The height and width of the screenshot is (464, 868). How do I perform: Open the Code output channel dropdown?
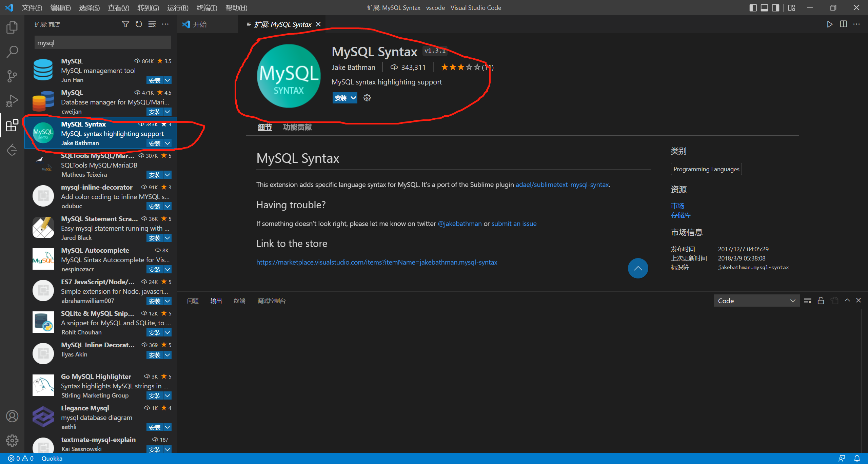tap(756, 301)
